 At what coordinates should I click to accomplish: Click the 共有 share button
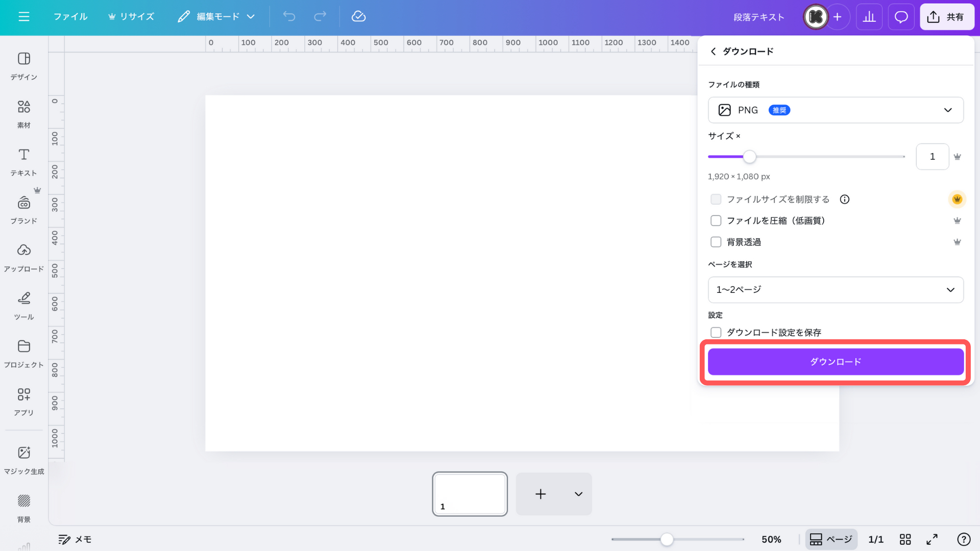pyautogui.click(x=947, y=17)
